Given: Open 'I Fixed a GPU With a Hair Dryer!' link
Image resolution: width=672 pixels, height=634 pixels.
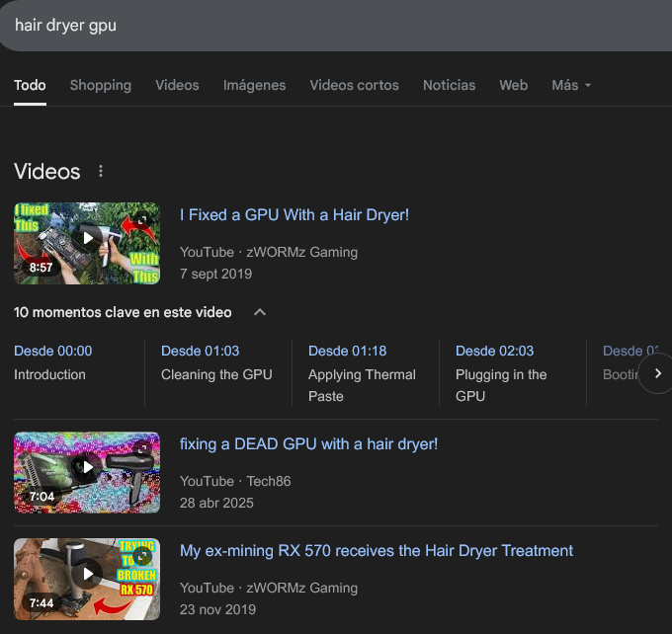Looking at the screenshot, I should [294, 214].
